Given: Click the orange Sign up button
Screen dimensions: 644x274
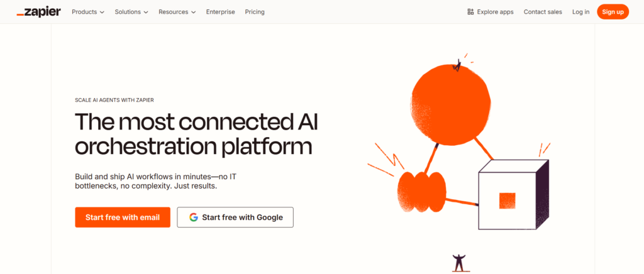Looking at the screenshot, I should tap(613, 12).
